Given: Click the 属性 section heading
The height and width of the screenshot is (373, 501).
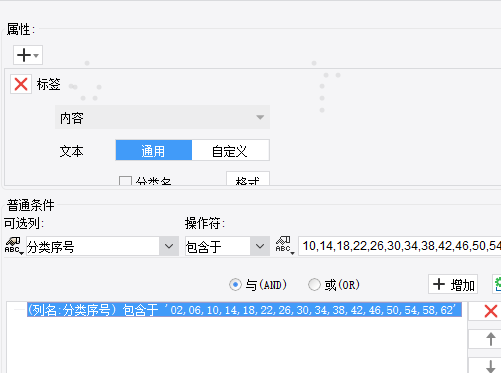Looking at the screenshot, I should pos(21,30).
